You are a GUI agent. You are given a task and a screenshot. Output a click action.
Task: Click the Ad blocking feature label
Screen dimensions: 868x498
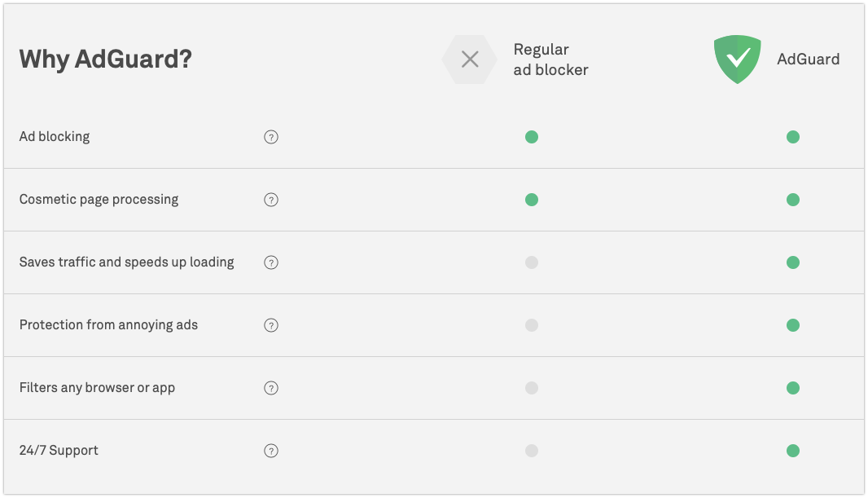[55, 137]
